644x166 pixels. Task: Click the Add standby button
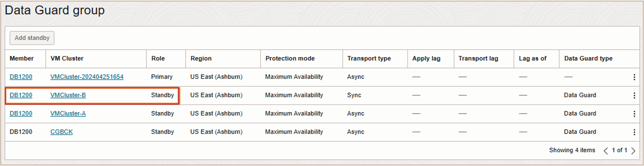(32, 38)
